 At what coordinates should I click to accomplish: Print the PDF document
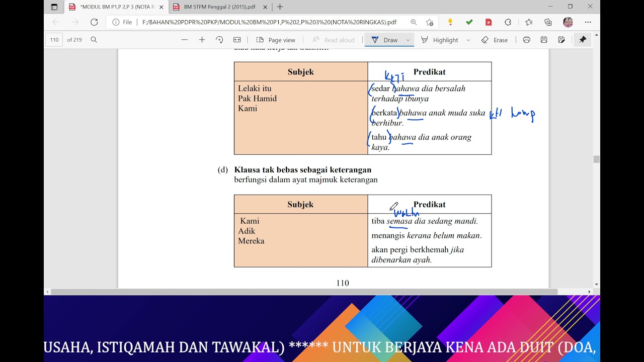click(526, 40)
